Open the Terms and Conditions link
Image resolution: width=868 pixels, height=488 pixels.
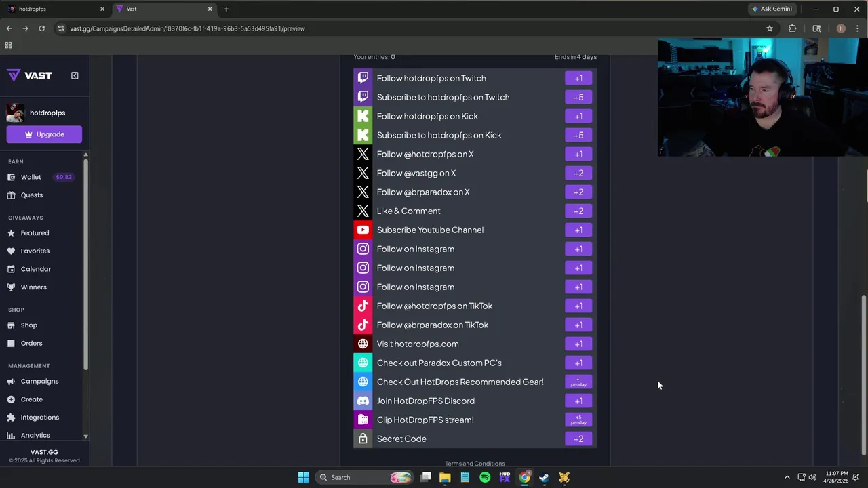[x=475, y=464]
